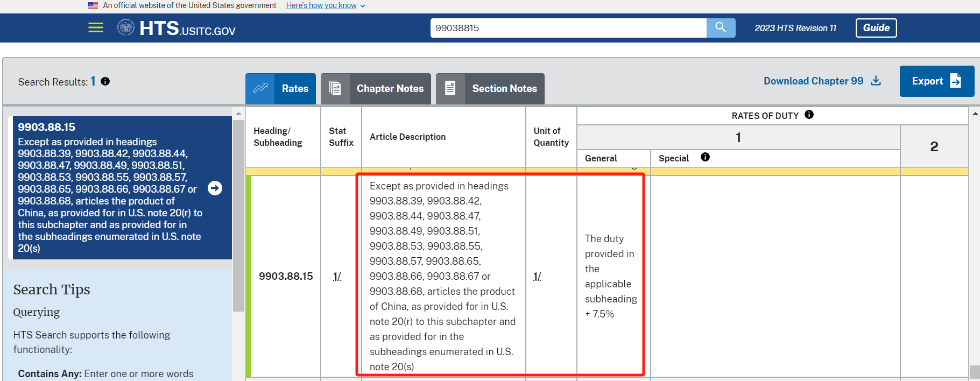Click the Stat Suffix 1/ footnote link
The image size is (980, 381).
coord(337,277)
